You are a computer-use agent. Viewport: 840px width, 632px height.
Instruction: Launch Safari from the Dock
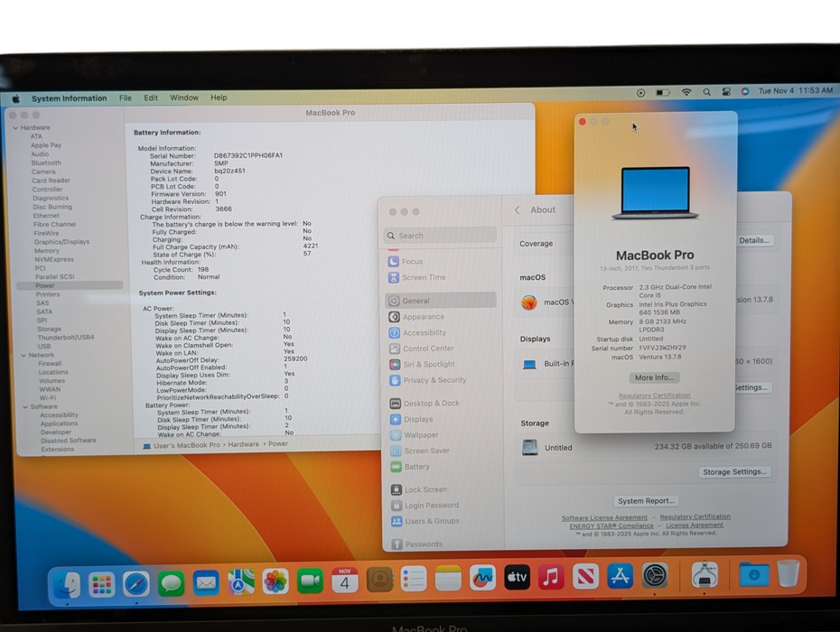pyautogui.click(x=136, y=584)
